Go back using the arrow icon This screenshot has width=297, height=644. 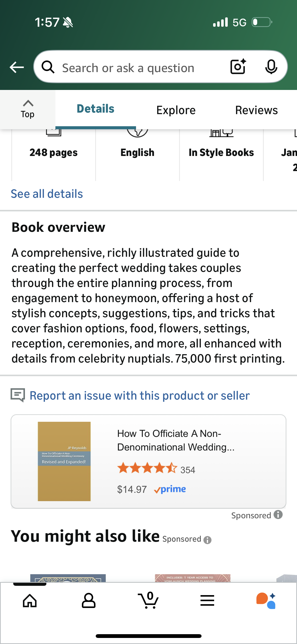coord(17,67)
